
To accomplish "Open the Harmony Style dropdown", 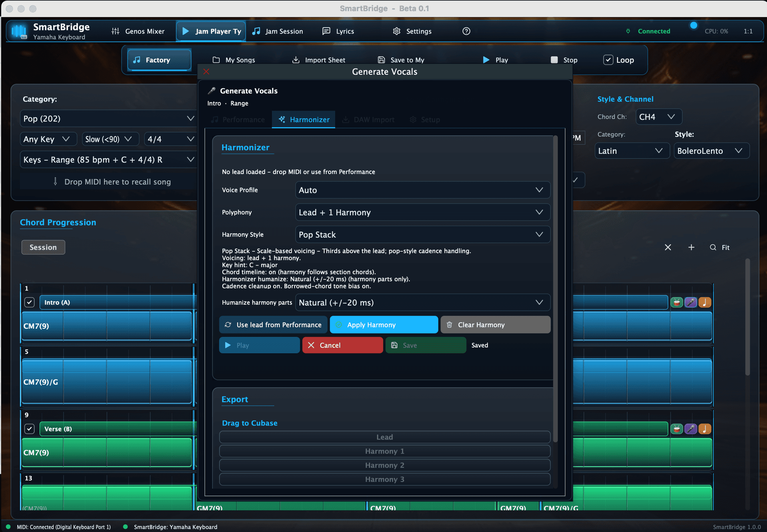I will (423, 235).
